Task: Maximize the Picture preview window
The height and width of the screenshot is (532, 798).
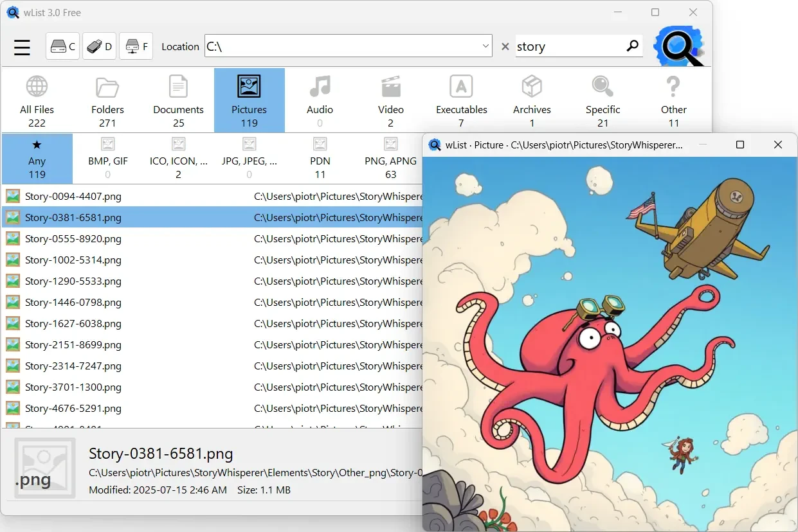Action: (x=740, y=145)
